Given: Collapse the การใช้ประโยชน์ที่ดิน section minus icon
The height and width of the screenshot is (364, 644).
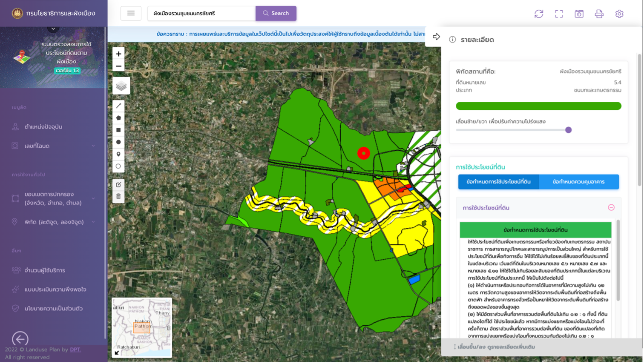Looking at the screenshot, I should click(611, 207).
